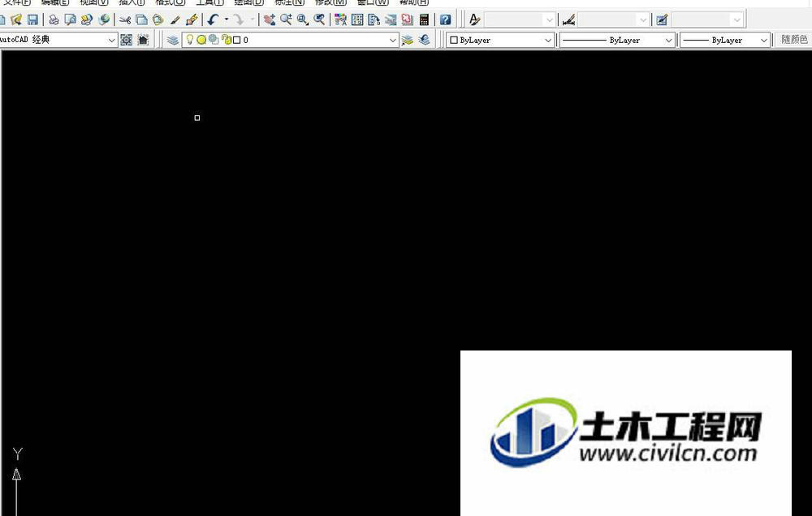Open the QuickCalc calculator
Screen dimensions: 812x516
[x=424, y=20]
